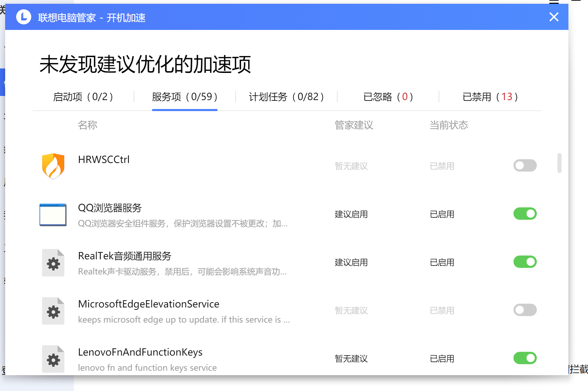The image size is (588, 391).
Task: Click 暂无建议 in LenovoFnAndFunctionKeys row
Action: 351,359
